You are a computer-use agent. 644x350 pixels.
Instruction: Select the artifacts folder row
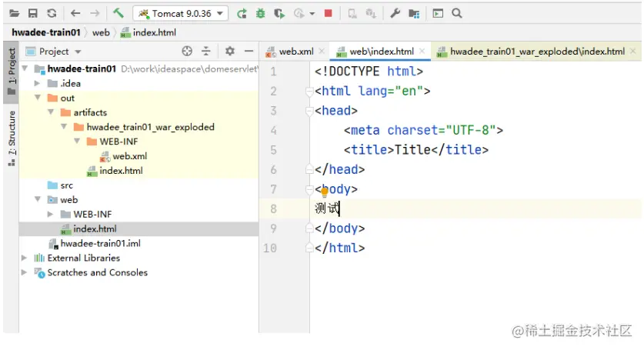pos(138,112)
